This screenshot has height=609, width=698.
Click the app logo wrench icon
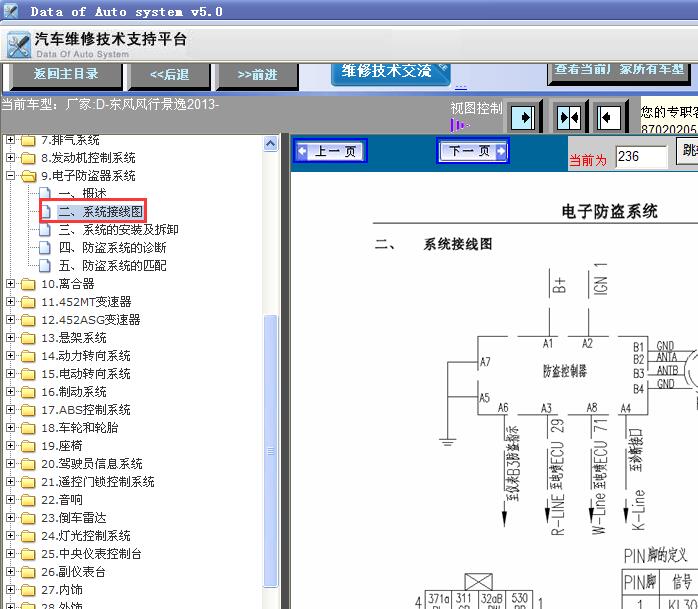click(x=19, y=45)
